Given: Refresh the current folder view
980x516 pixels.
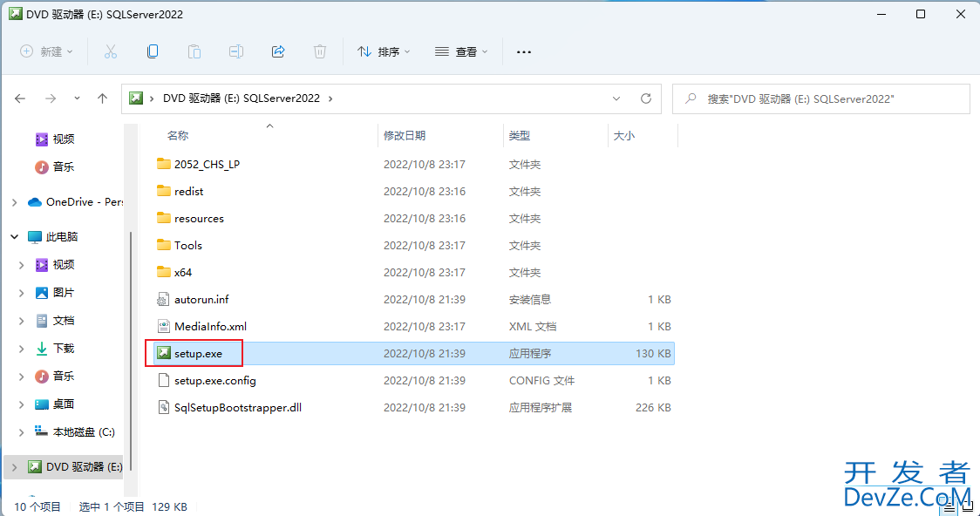Looking at the screenshot, I should click(x=646, y=98).
